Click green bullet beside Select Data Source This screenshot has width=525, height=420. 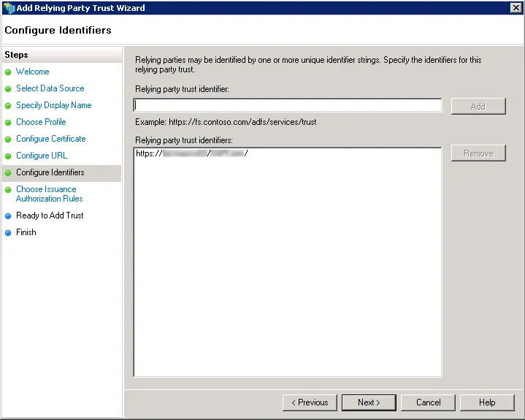coord(8,89)
